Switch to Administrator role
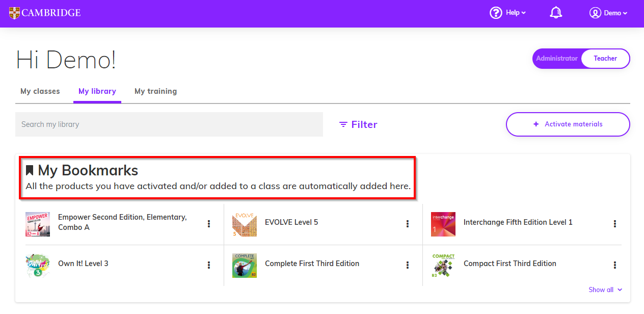The image size is (644, 314). pos(557,59)
